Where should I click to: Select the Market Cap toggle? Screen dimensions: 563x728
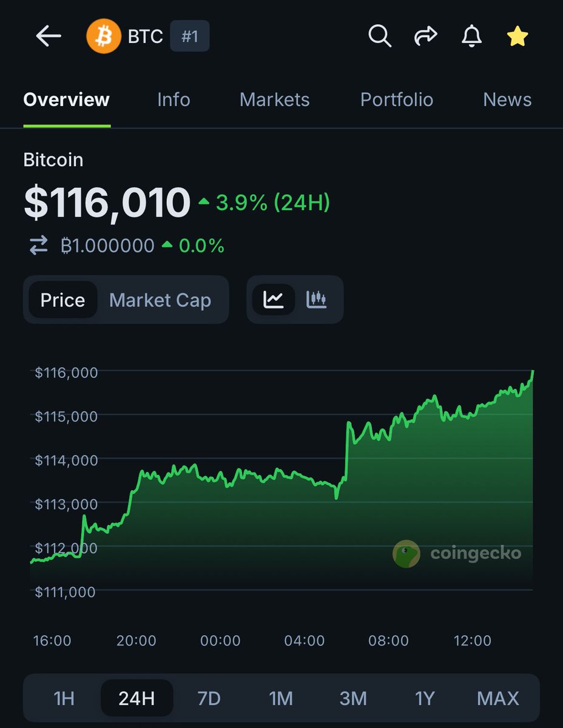[x=160, y=300]
